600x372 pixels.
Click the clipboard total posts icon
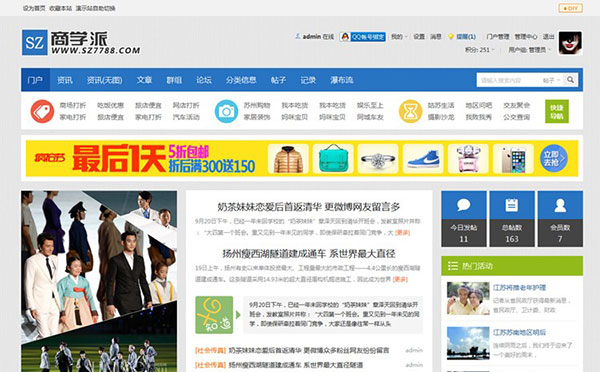[512, 205]
